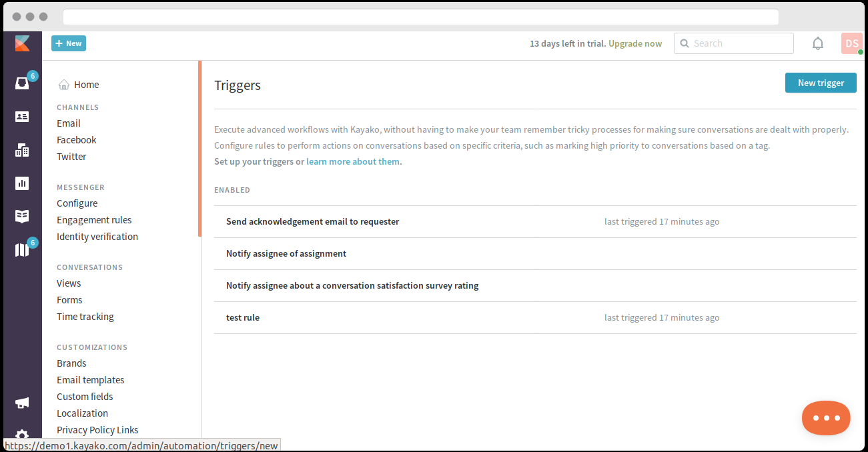Viewport: 868px width, 452px height.
Task: Click the New plus button
Action: 69,43
